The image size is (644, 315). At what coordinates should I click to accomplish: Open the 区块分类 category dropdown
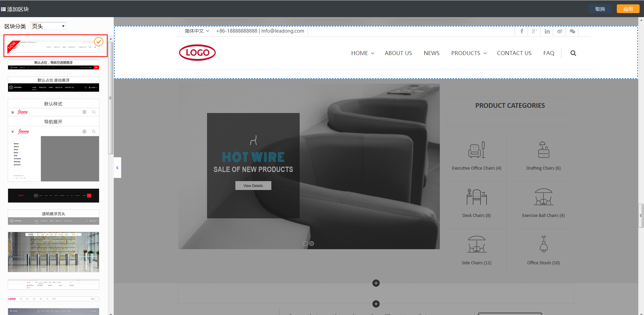[x=48, y=26]
